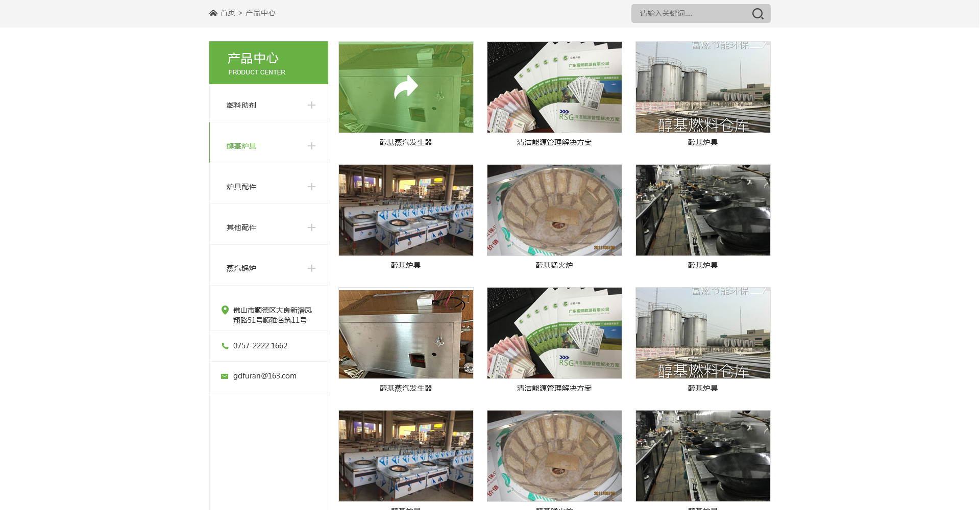Open the 醇基燃料仓库 tank image in top row
The width and height of the screenshot is (980, 510).
pyautogui.click(x=703, y=87)
